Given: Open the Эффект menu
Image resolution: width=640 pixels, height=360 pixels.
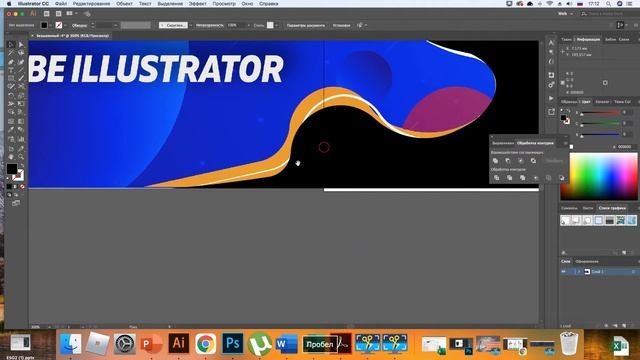Looking at the screenshot, I should pyautogui.click(x=198, y=4).
